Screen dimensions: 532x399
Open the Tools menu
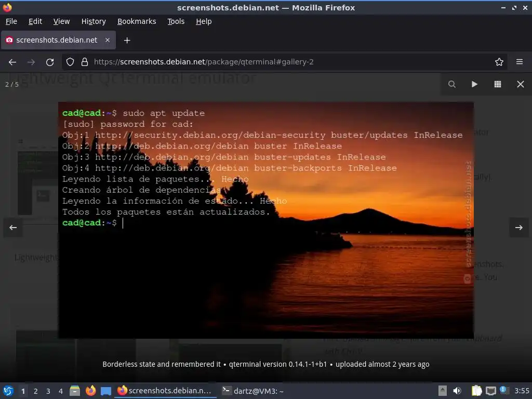pos(176,21)
